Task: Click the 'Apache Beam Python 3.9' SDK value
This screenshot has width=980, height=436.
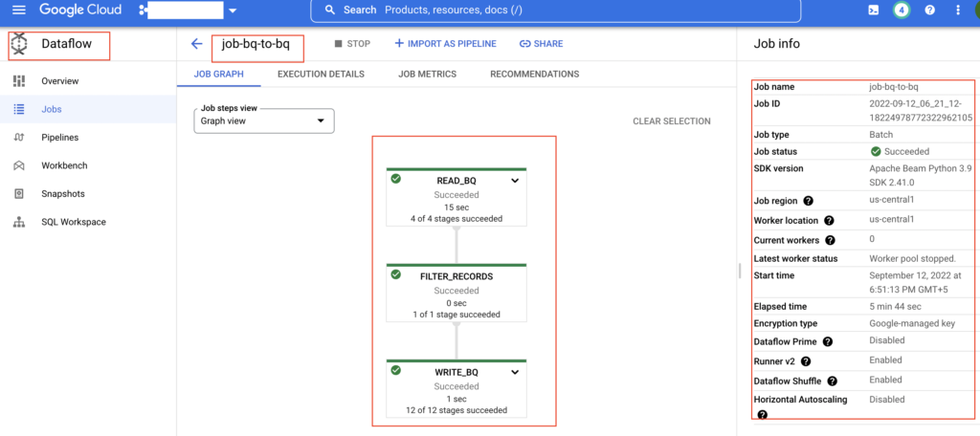Action: (x=921, y=168)
